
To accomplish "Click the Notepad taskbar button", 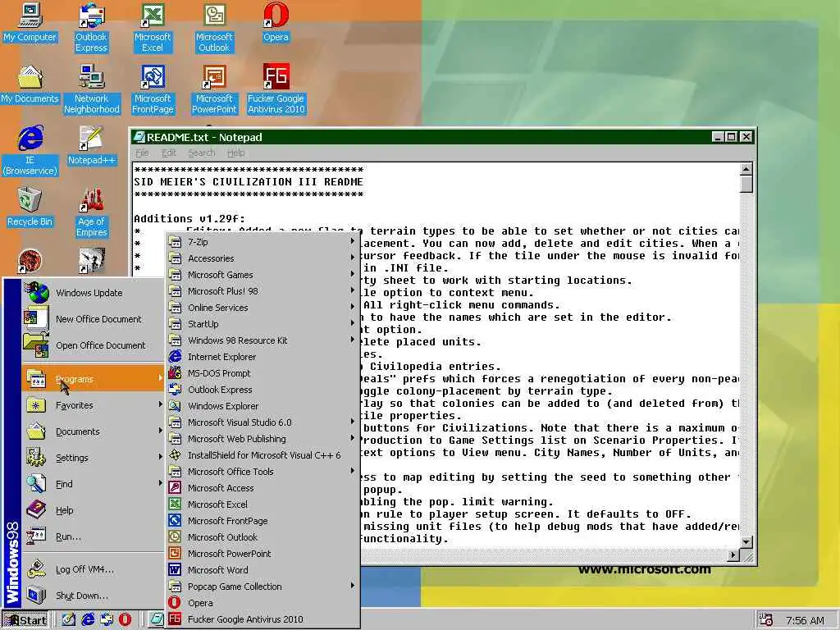I will click(x=156, y=619).
